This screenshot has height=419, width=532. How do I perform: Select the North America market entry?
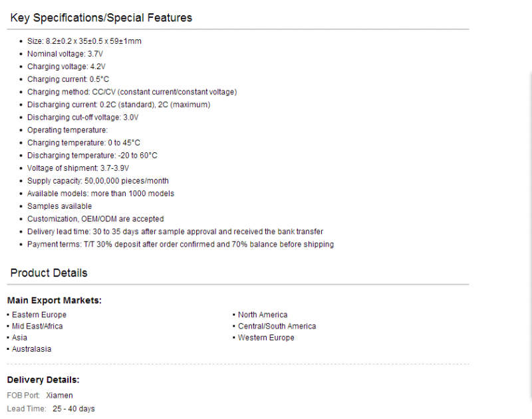(263, 315)
